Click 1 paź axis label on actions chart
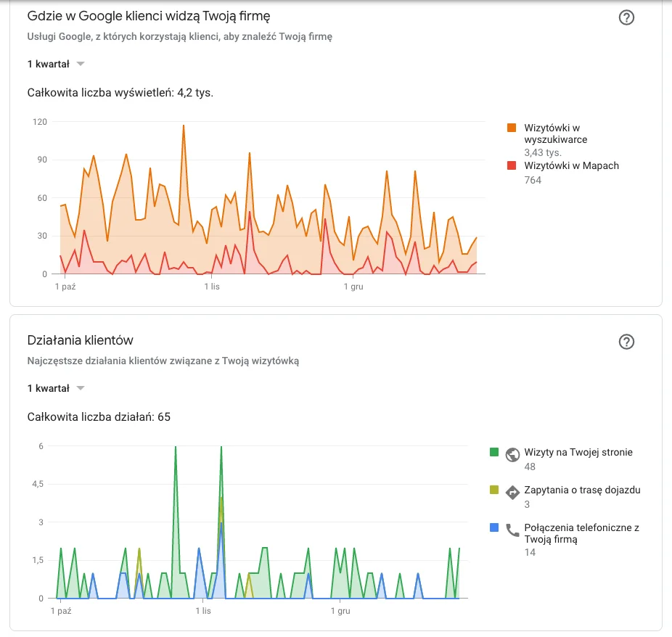Screen dimensions: 672x637 click(61, 612)
